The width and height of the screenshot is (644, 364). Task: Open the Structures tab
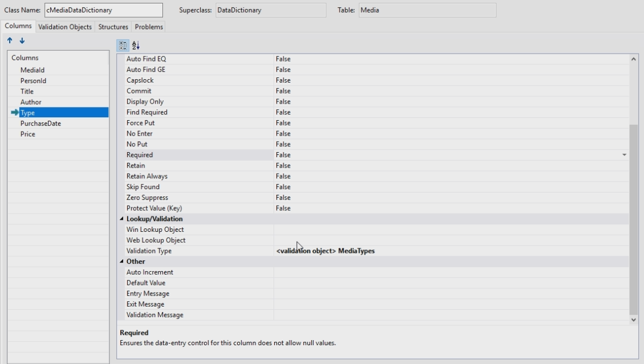click(x=113, y=27)
